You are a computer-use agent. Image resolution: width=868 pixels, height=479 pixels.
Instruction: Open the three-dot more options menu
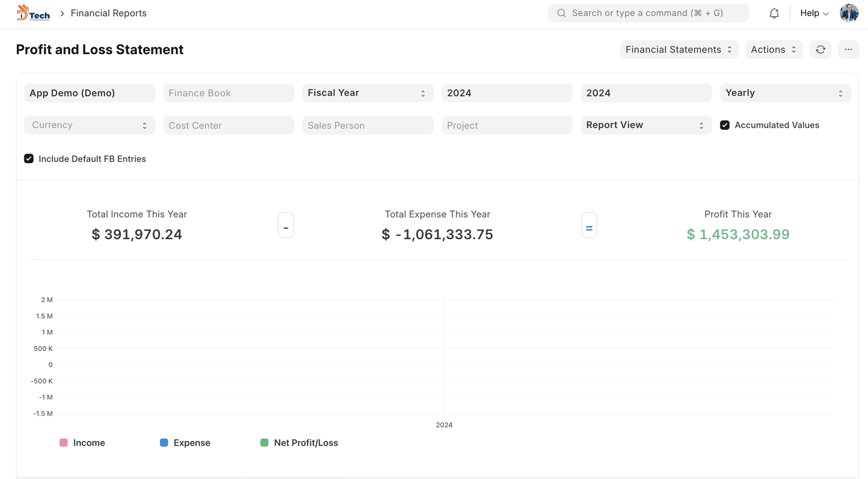coord(848,49)
